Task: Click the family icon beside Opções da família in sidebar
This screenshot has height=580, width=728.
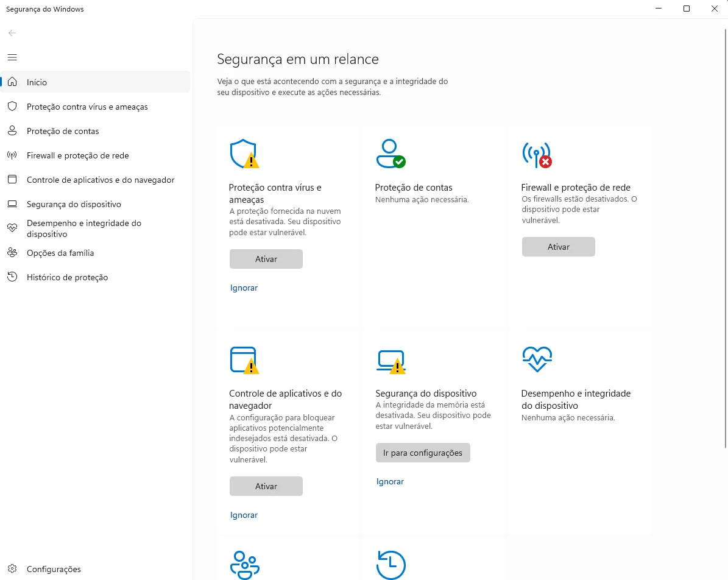Action: click(12, 253)
